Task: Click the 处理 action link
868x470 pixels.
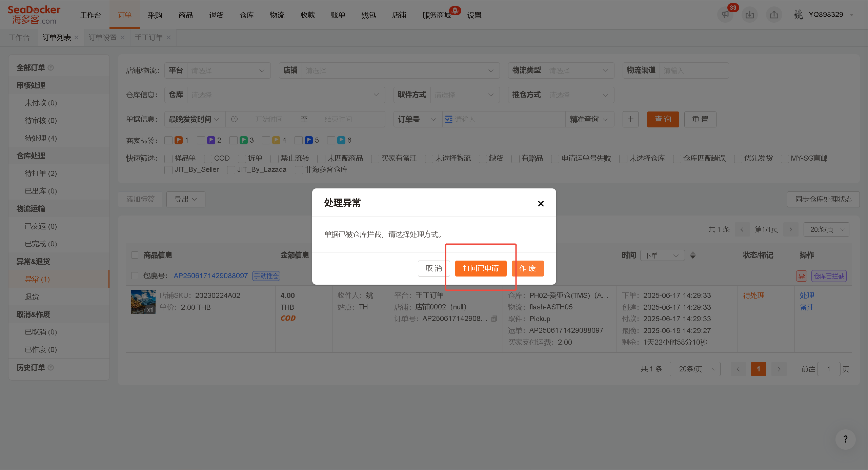Action: (x=807, y=295)
